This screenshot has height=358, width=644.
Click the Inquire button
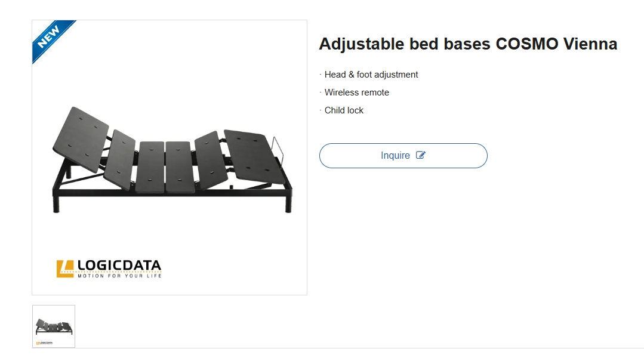point(403,156)
